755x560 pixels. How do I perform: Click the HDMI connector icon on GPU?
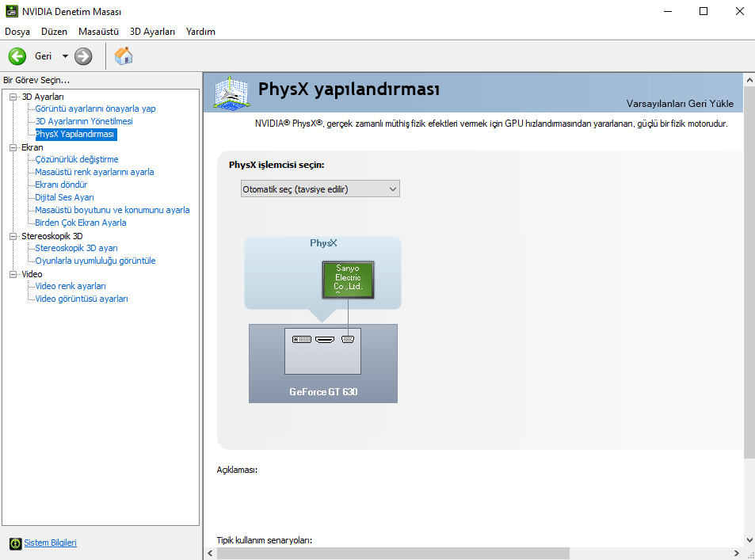click(x=325, y=340)
